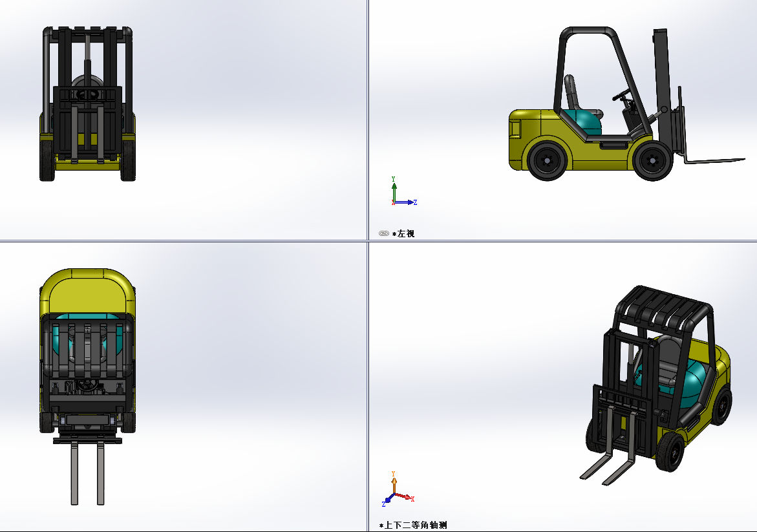The width and height of the screenshot is (757, 532).
Task: Pick the seat backrest in the left side view
Action: (571, 92)
